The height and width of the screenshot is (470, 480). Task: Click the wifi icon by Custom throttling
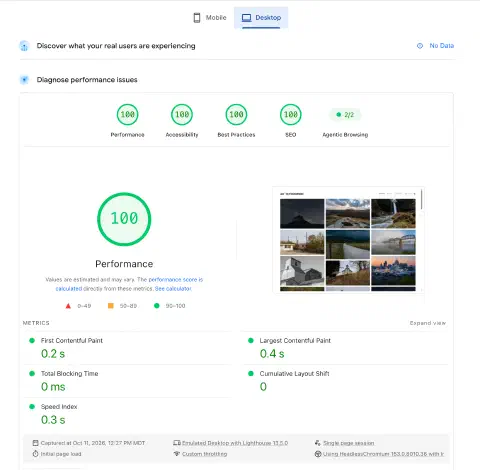(177, 454)
